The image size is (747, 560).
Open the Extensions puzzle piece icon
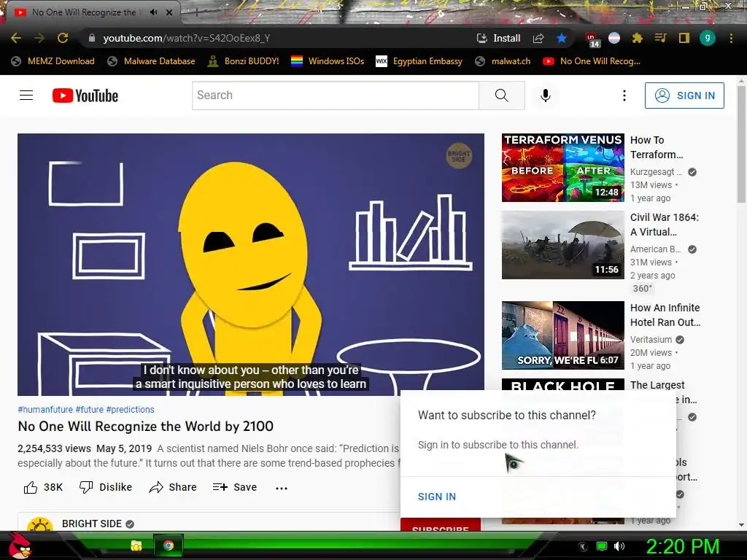(637, 38)
